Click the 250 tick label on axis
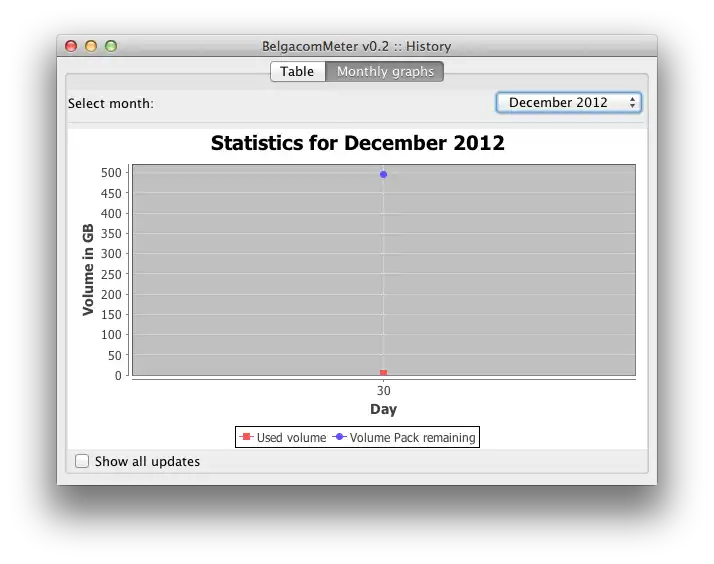Image resolution: width=714 pixels, height=564 pixels. pyautogui.click(x=112, y=274)
